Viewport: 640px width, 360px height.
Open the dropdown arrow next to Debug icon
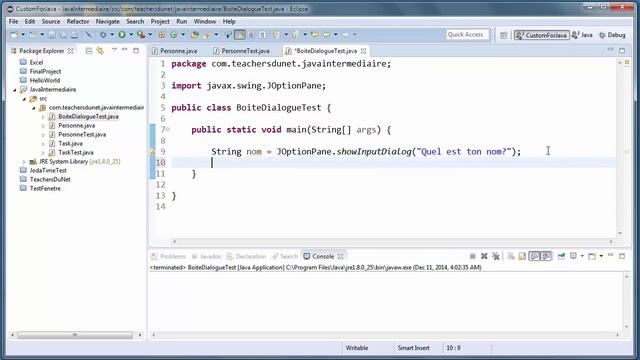pyautogui.click(x=112, y=35)
